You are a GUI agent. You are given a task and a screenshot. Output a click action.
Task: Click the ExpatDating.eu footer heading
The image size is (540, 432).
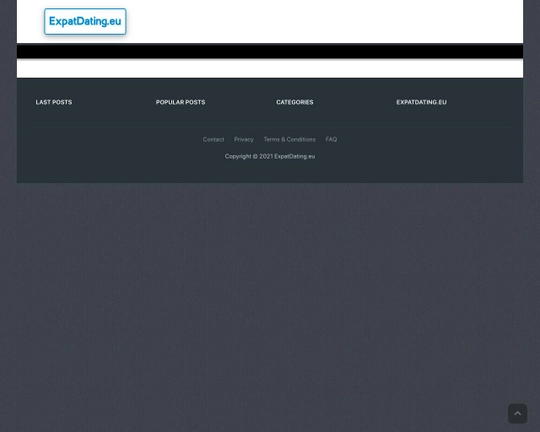pos(421,102)
